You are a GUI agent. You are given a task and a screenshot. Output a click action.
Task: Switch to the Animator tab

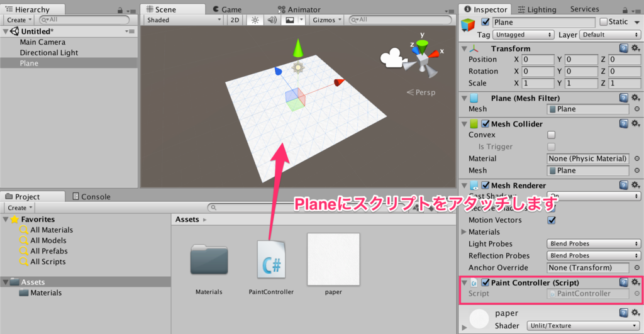tap(299, 9)
